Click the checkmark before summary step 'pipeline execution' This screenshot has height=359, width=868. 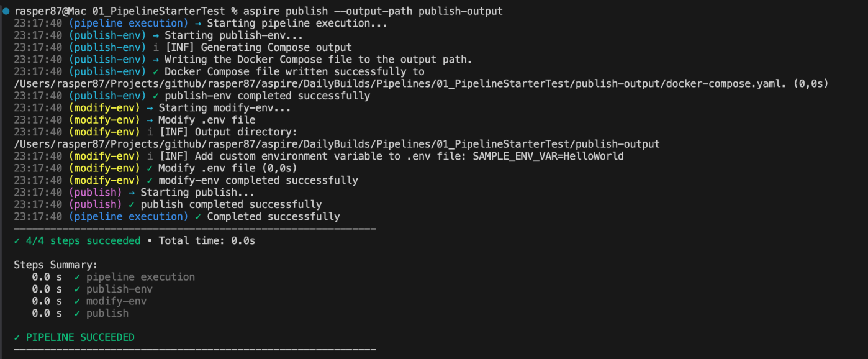tap(77, 277)
